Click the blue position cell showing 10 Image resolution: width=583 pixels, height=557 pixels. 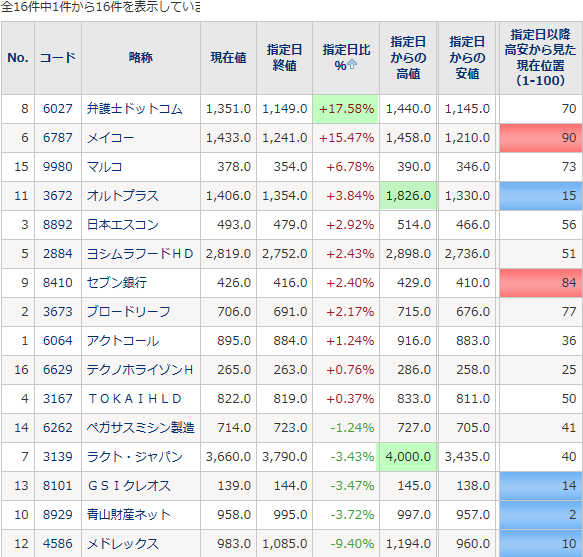point(541,544)
